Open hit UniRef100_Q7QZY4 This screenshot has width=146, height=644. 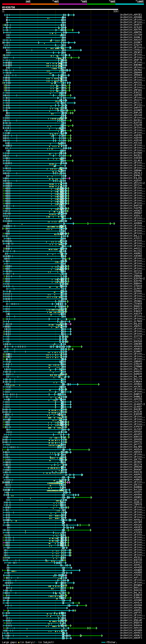tap(131, 45)
